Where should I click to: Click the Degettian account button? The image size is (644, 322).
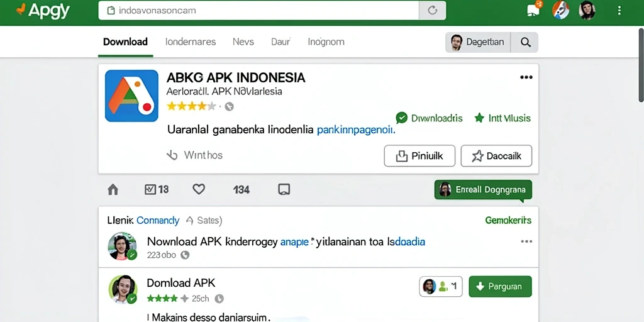click(x=478, y=42)
